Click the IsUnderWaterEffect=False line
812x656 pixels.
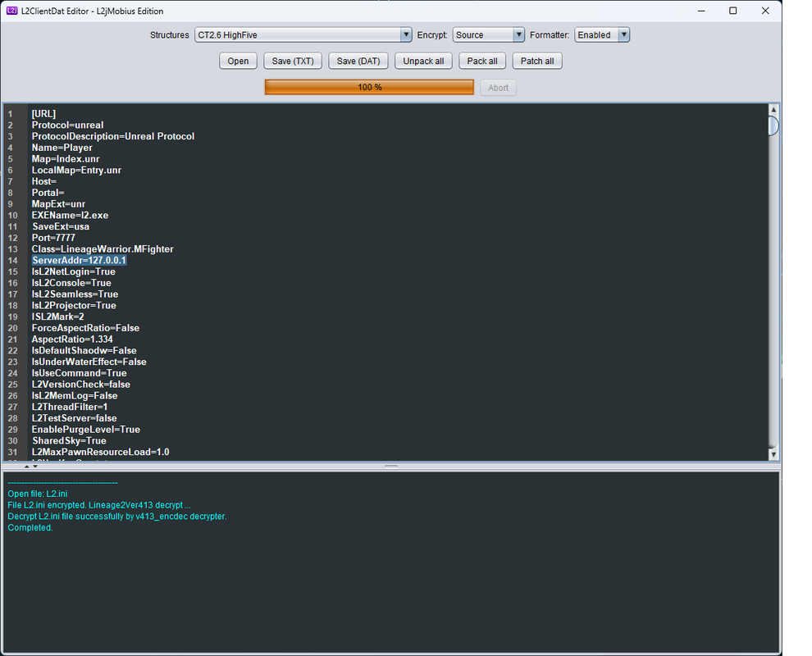[89, 362]
